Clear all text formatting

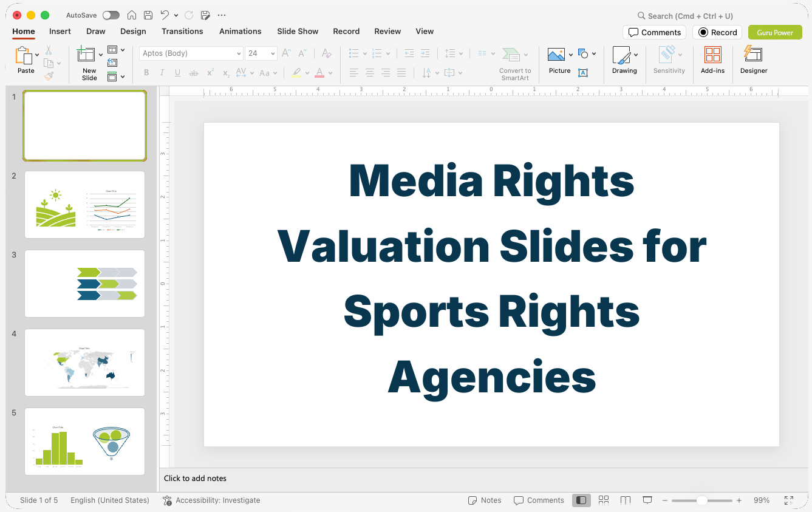(327, 53)
